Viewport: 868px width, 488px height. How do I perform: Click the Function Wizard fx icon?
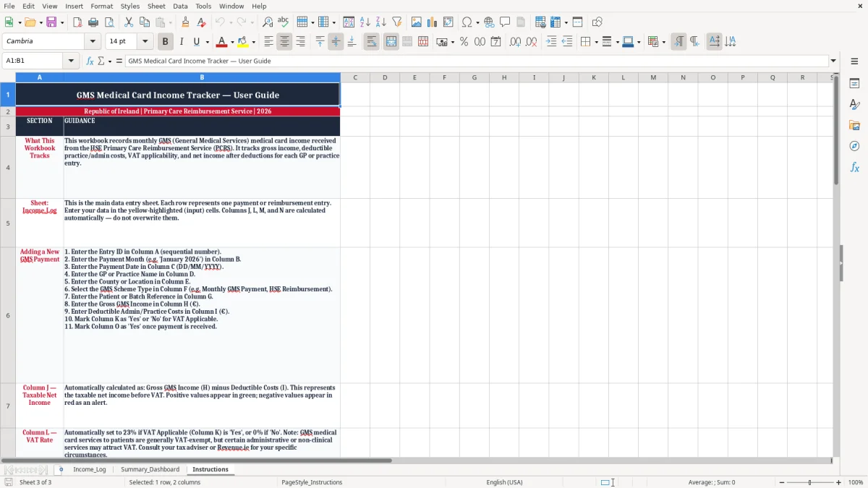(90, 61)
